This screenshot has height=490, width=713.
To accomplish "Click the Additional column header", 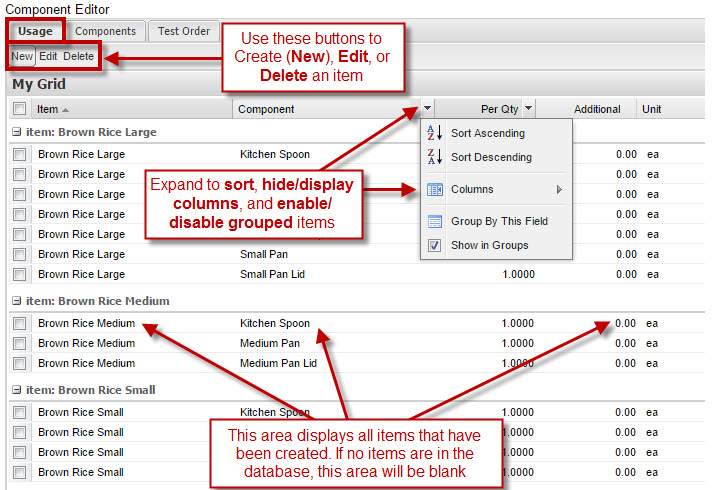I will click(x=597, y=109).
